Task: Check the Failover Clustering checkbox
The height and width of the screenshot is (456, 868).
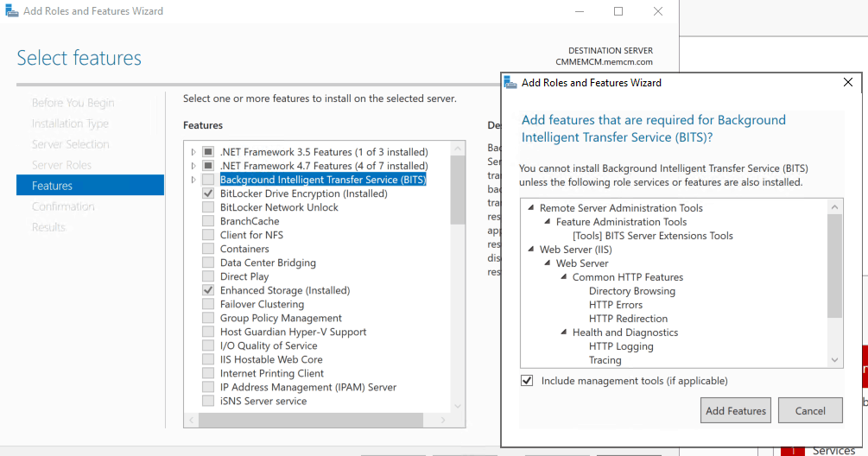Action: [x=208, y=304]
